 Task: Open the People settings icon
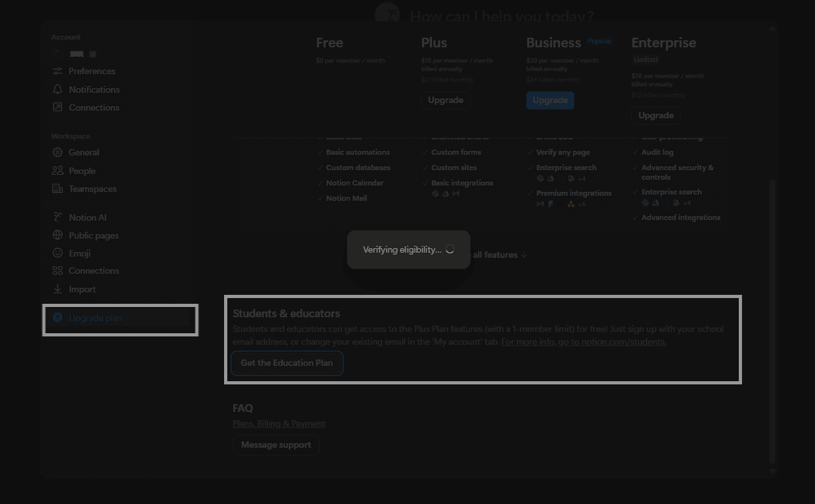[58, 171]
